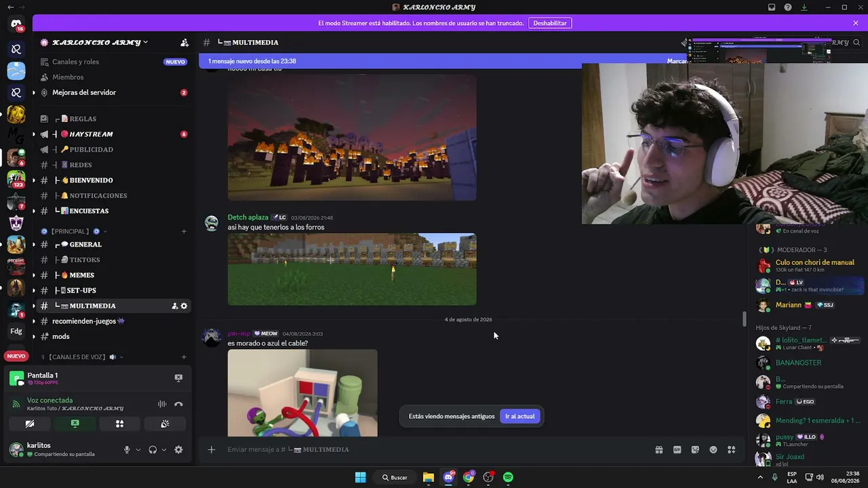Jump to present with Ir al actual

(519, 416)
